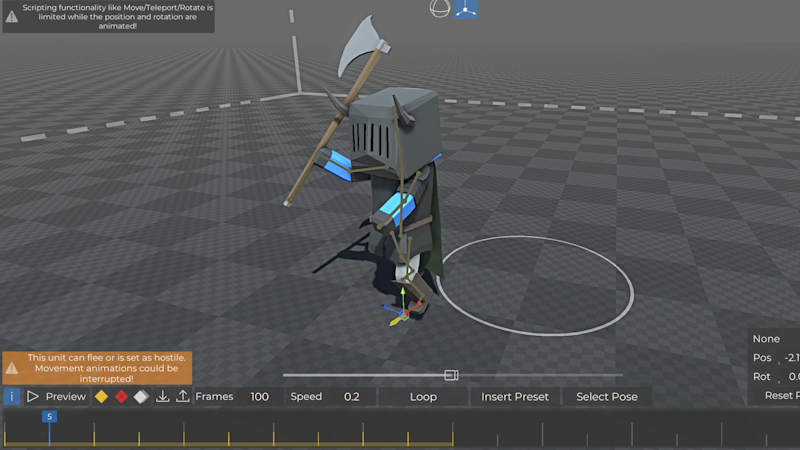Screen dimensions: 800x450
Task: Select the move gizmo axes icon
Action: pyautogui.click(x=465, y=9)
